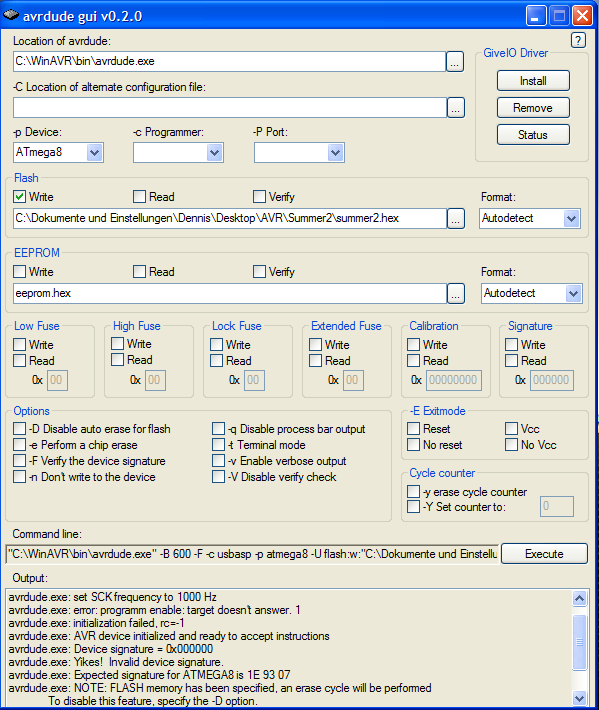This screenshot has width=599, height=710.
Task: Check Signature Read
Action: click(512, 360)
